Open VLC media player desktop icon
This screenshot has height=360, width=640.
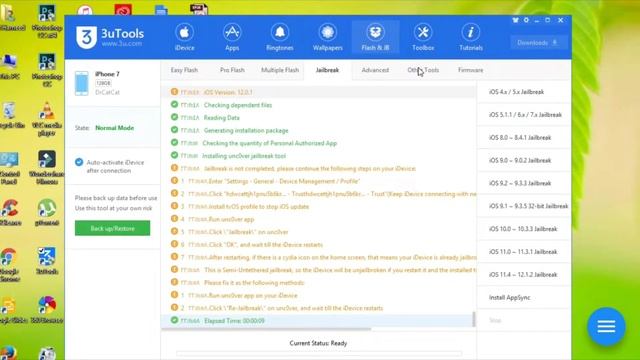[x=47, y=118]
